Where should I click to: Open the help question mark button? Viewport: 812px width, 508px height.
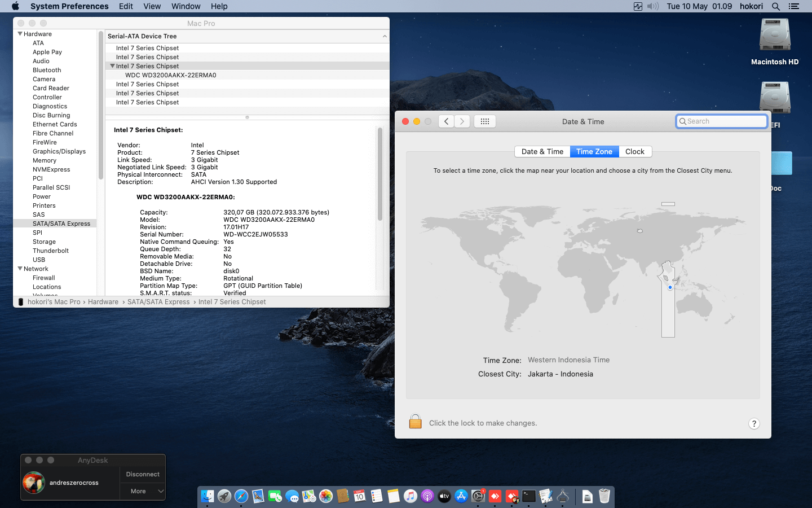pos(754,424)
